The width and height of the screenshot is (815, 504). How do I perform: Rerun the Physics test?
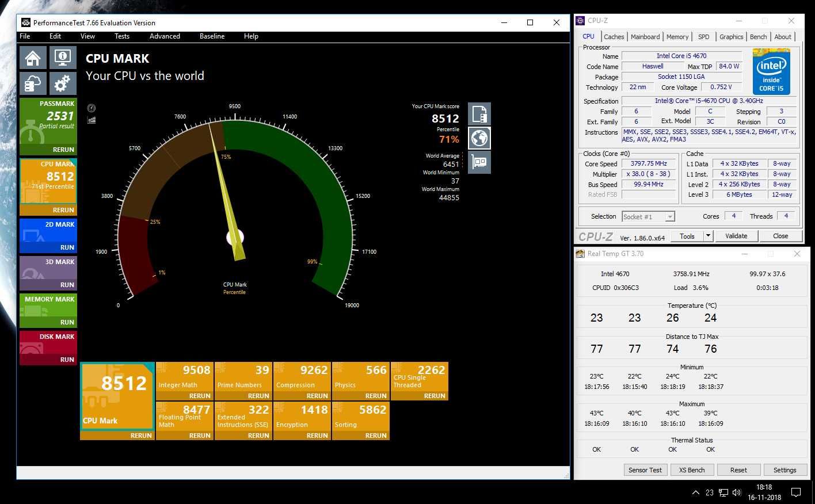(x=376, y=396)
